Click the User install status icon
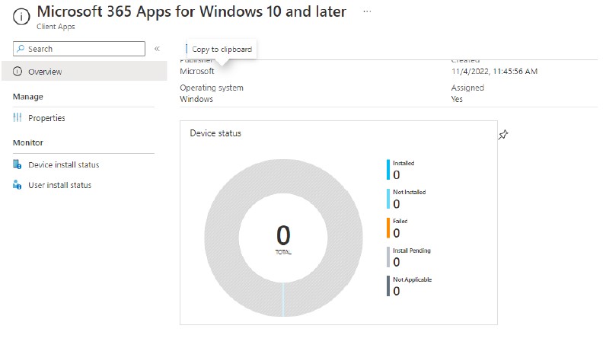606x364 pixels. click(17, 185)
